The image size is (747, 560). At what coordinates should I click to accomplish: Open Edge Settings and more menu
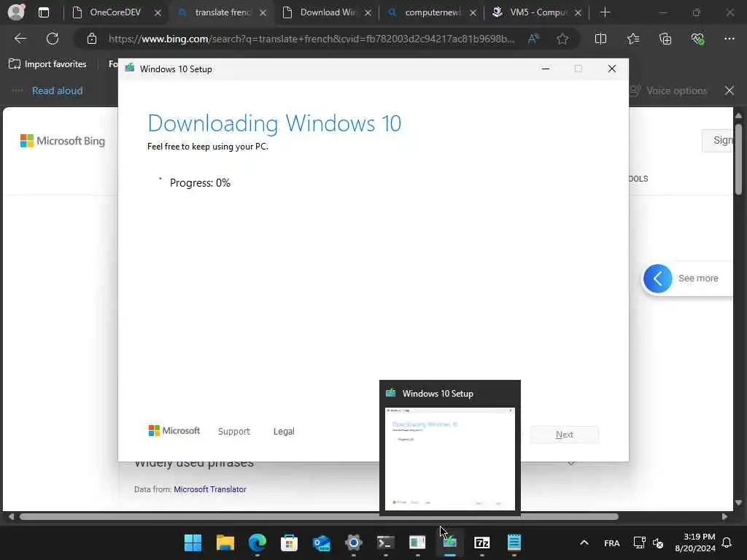tap(729, 39)
